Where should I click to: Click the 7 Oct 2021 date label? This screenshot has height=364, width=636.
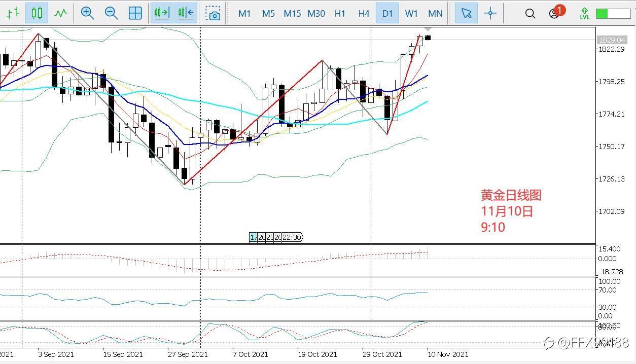pyautogui.click(x=251, y=354)
